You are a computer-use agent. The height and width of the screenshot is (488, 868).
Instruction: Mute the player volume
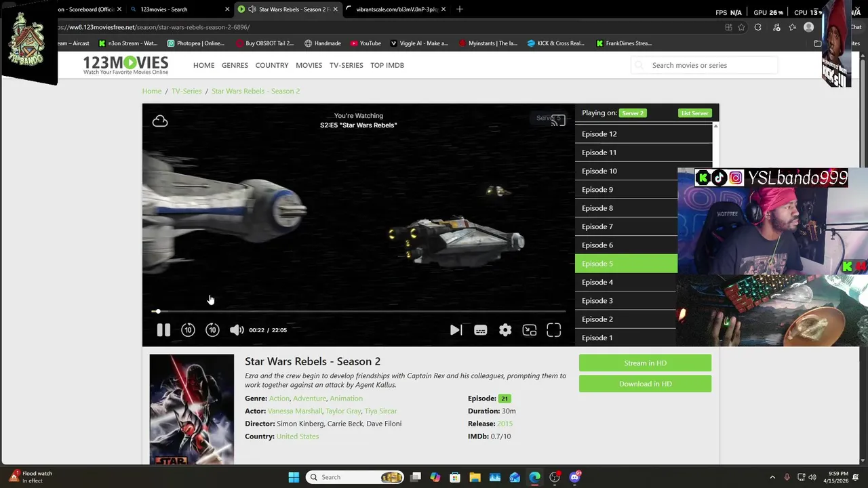click(x=237, y=330)
